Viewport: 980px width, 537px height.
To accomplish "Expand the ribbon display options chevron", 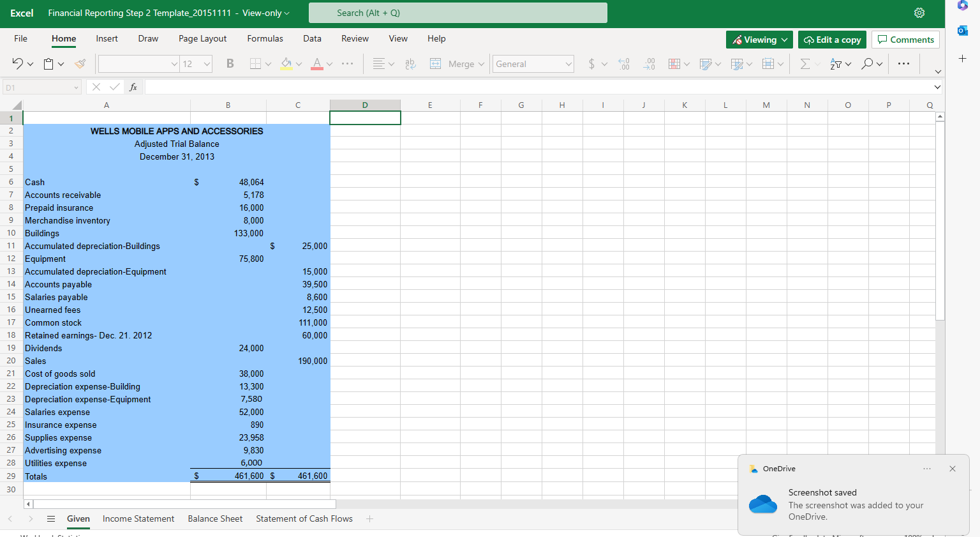I will click(937, 72).
